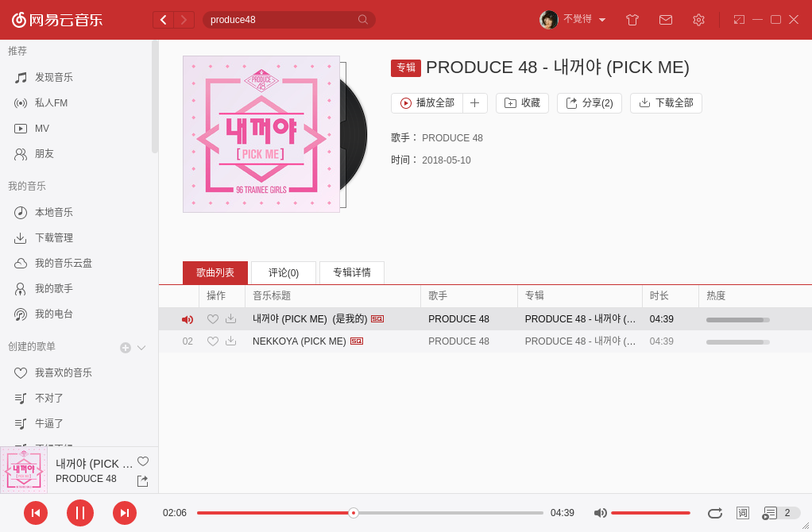This screenshot has height=532, width=812.
Task: Like the now-playing song heart icon
Action: 143,461
